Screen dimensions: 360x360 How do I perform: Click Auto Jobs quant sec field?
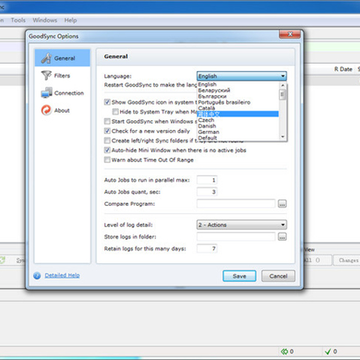click(x=207, y=192)
